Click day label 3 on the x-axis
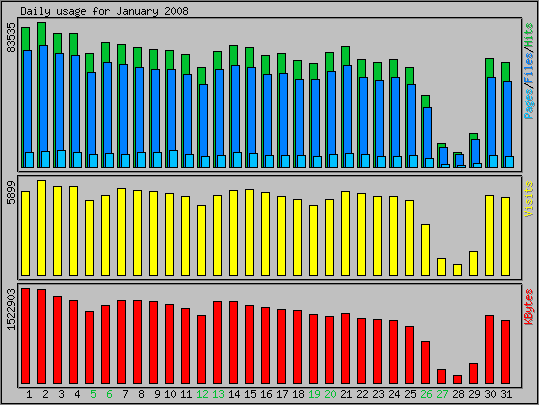 [61, 394]
